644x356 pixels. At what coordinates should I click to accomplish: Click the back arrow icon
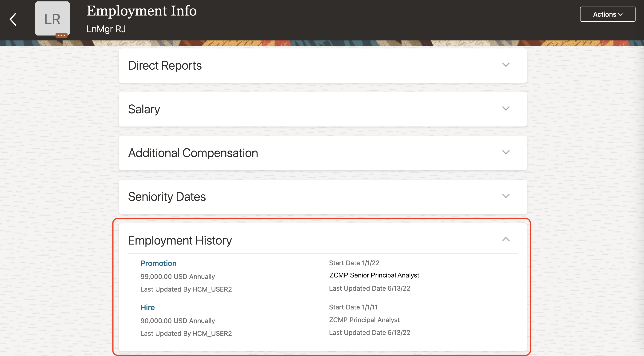(x=13, y=19)
